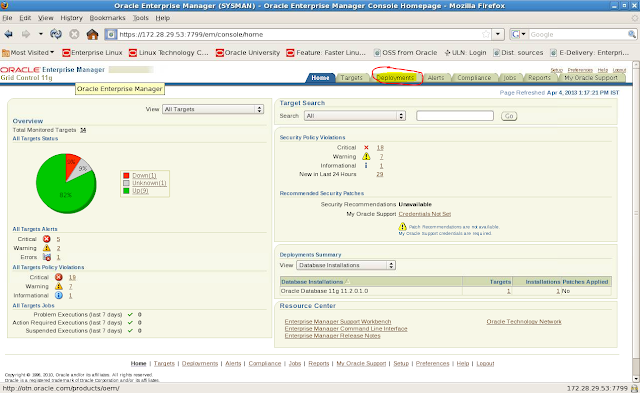Open the Tools menu

[x=140, y=18]
